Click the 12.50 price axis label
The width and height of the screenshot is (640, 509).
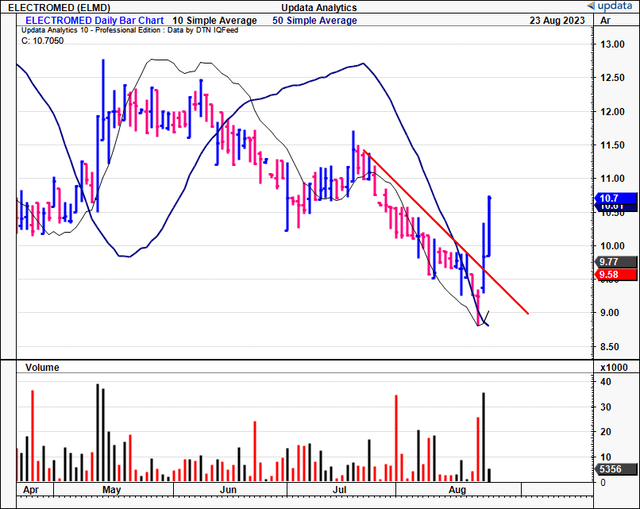(612, 78)
